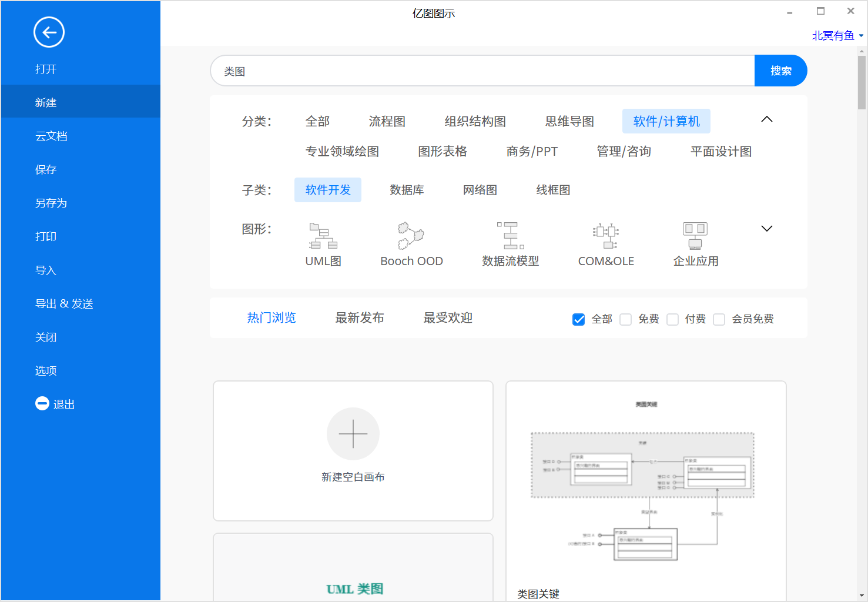Click the scrollbar down arrow
Viewport: 868px width, 602px height.
pyautogui.click(x=862, y=596)
